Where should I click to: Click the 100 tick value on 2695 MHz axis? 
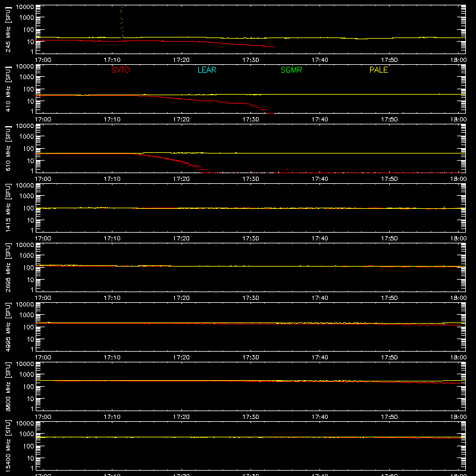(x=29, y=267)
